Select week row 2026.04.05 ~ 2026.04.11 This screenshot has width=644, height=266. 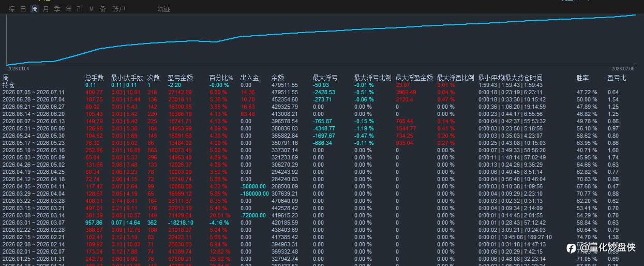(x=34, y=186)
